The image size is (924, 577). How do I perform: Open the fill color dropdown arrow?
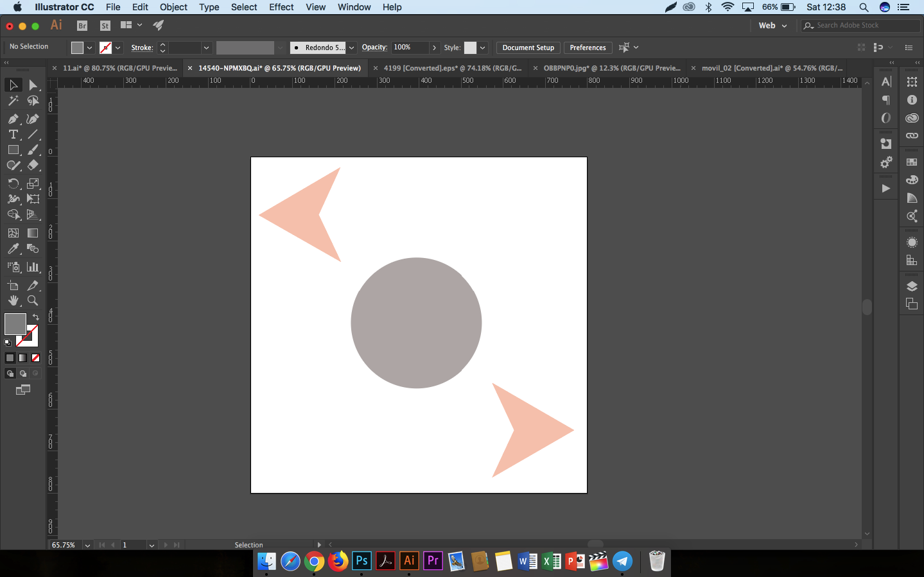89,47
